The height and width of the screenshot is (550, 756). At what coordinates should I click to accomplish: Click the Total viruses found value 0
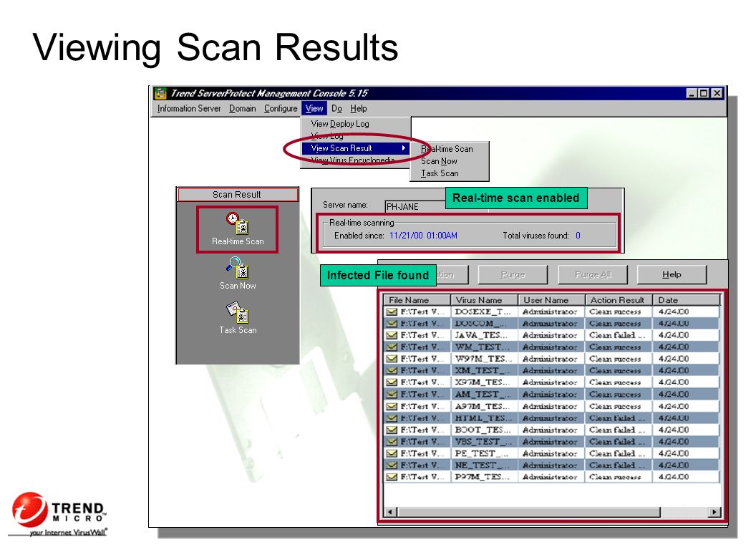click(578, 236)
